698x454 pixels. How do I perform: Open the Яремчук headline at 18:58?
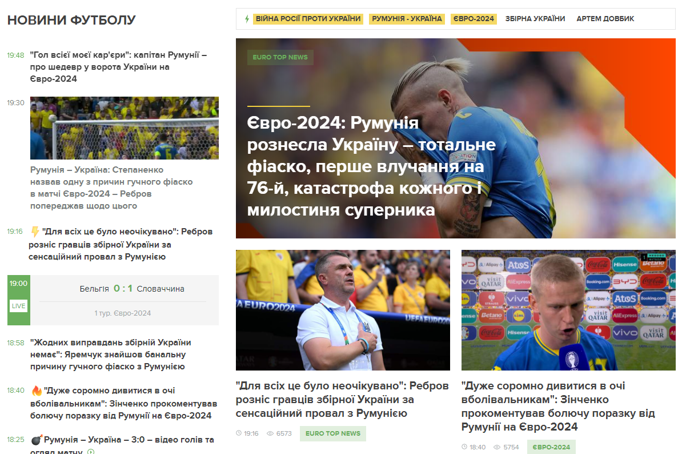point(110,354)
